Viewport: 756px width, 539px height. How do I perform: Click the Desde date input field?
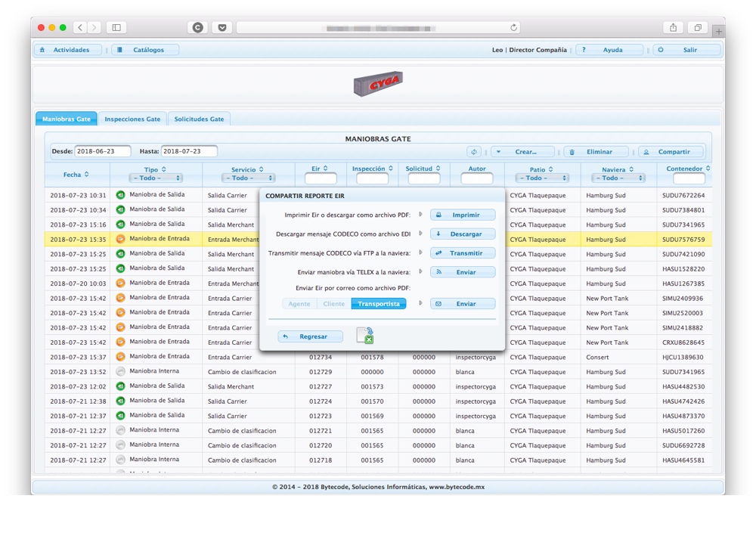[102, 151]
